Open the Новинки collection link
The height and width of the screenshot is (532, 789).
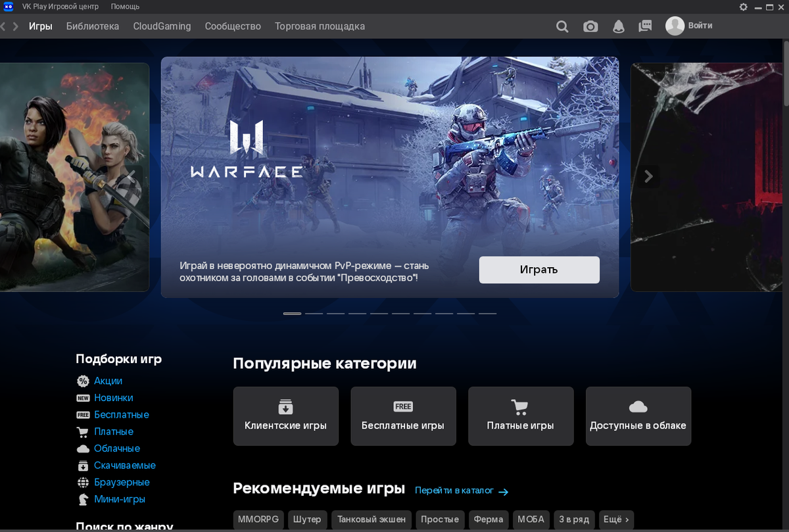point(113,398)
